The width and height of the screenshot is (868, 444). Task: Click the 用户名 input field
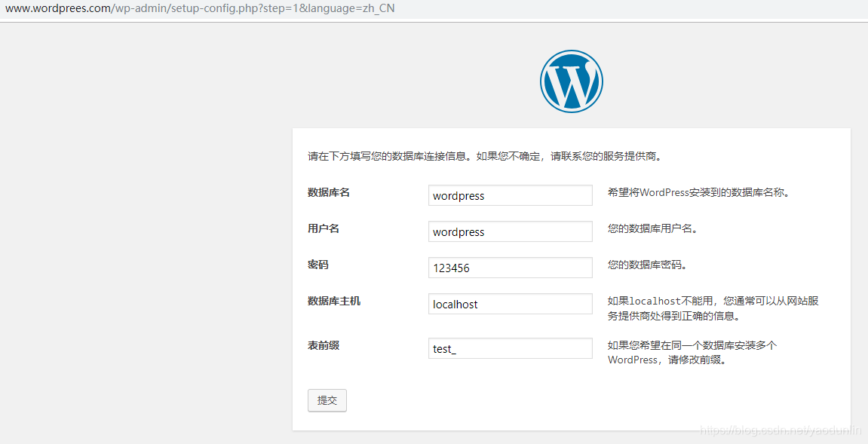tap(511, 231)
